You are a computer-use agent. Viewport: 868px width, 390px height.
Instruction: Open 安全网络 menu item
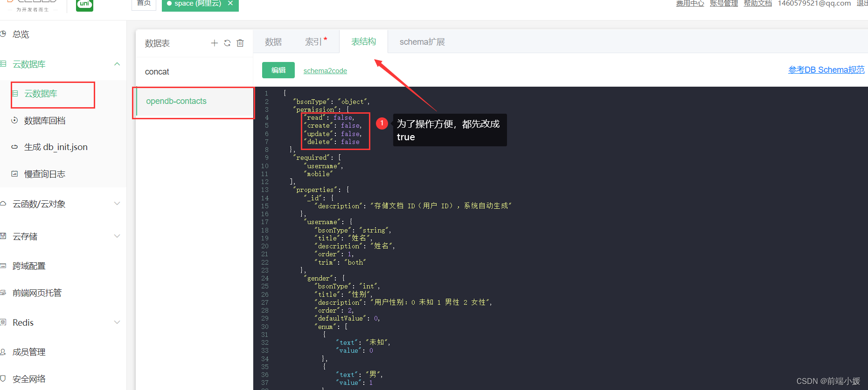29,379
